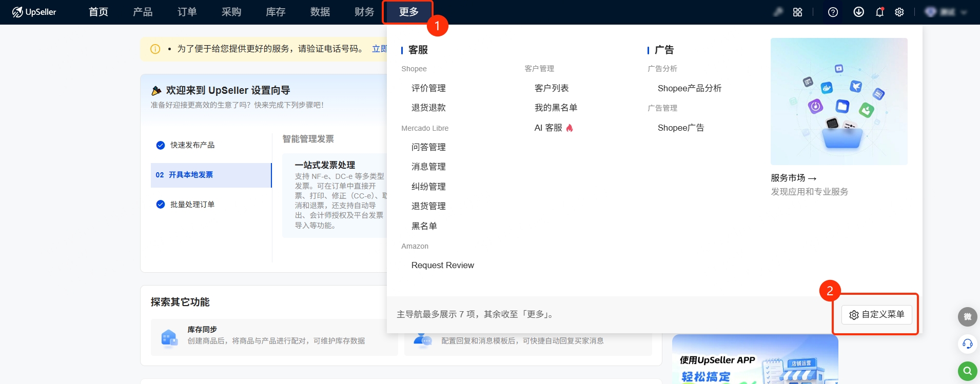Select the 02 开具本地发票 setup step

[211, 175]
